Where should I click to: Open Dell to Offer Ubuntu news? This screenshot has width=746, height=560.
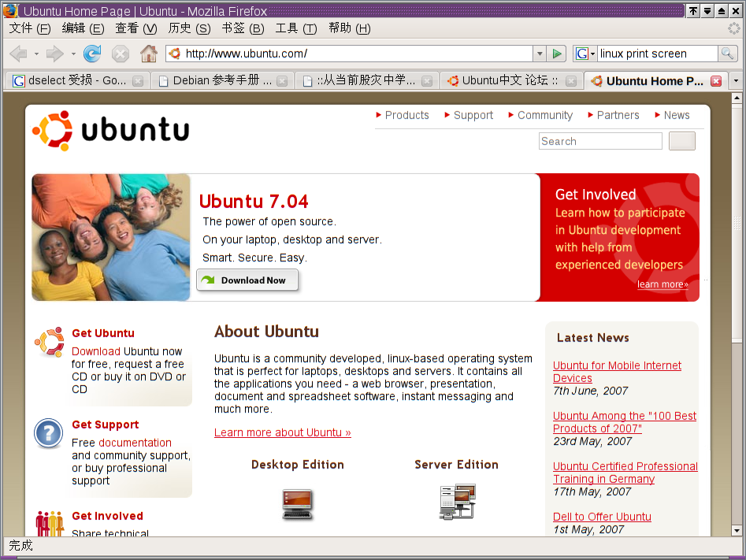602,517
